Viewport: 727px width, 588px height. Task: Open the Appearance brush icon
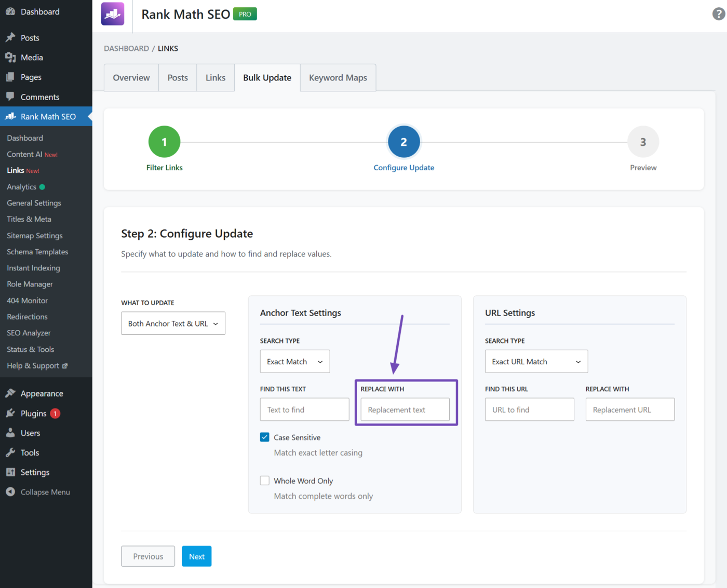tap(10, 393)
